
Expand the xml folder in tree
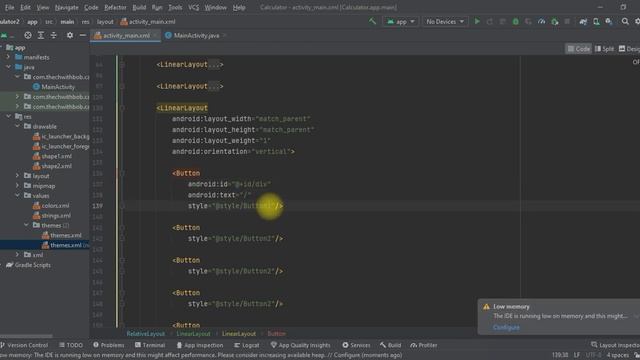(18, 255)
